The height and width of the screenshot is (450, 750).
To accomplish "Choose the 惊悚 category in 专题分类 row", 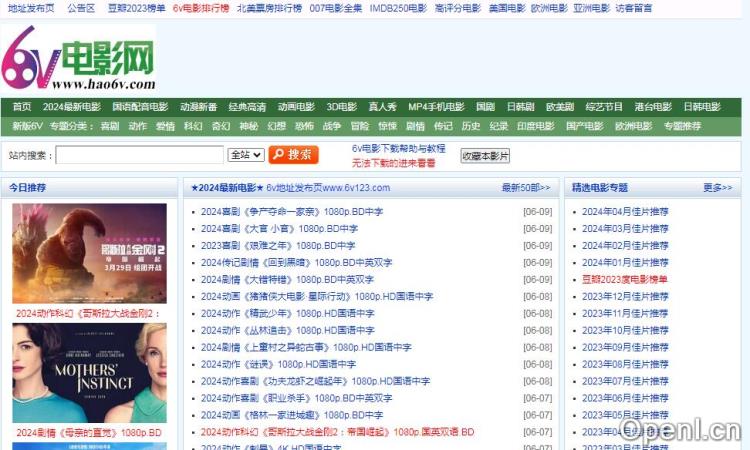I will (x=387, y=126).
